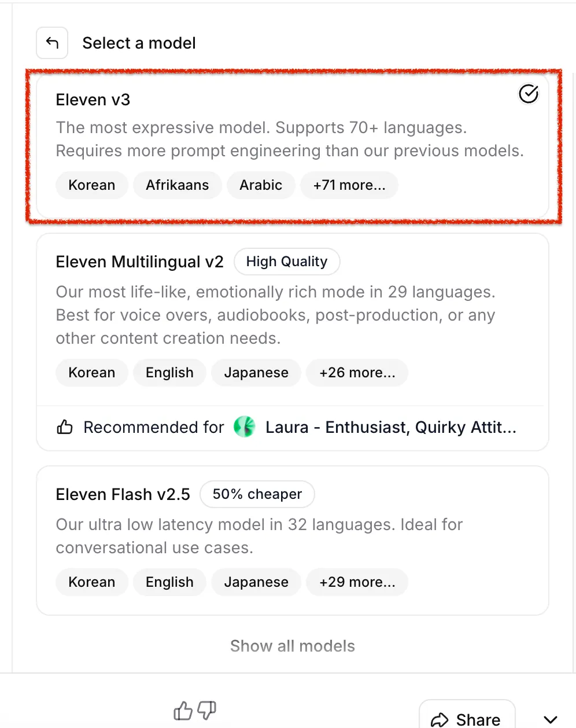576x728 pixels.
Task: Click Japanese tag under Multilingual v2
Action: [256, 373]
